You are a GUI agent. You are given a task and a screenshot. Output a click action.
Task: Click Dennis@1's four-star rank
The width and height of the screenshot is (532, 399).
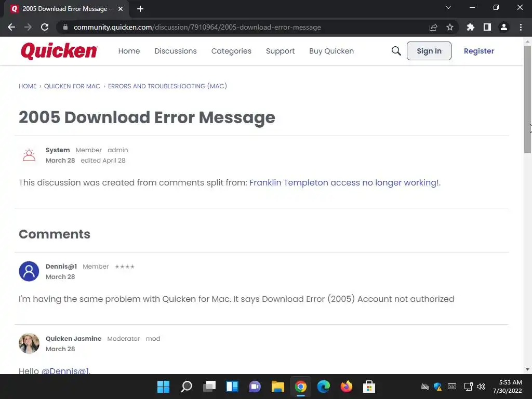point(125,267)
